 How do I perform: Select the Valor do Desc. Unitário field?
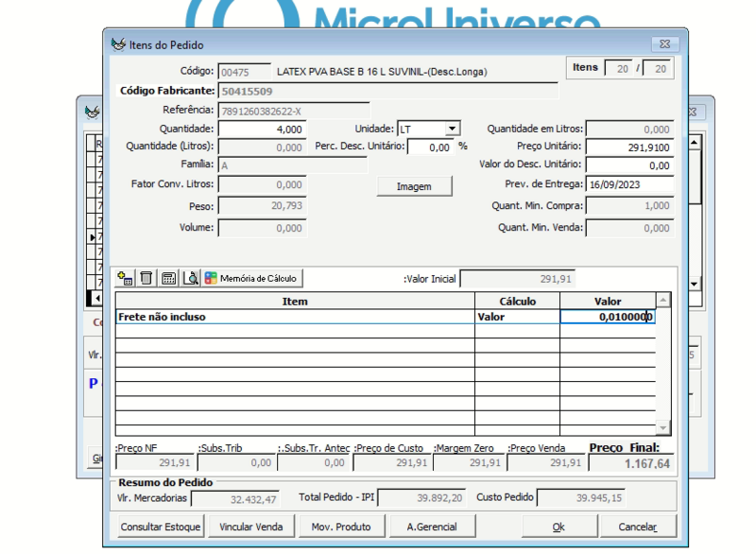(x=629, y=165)
